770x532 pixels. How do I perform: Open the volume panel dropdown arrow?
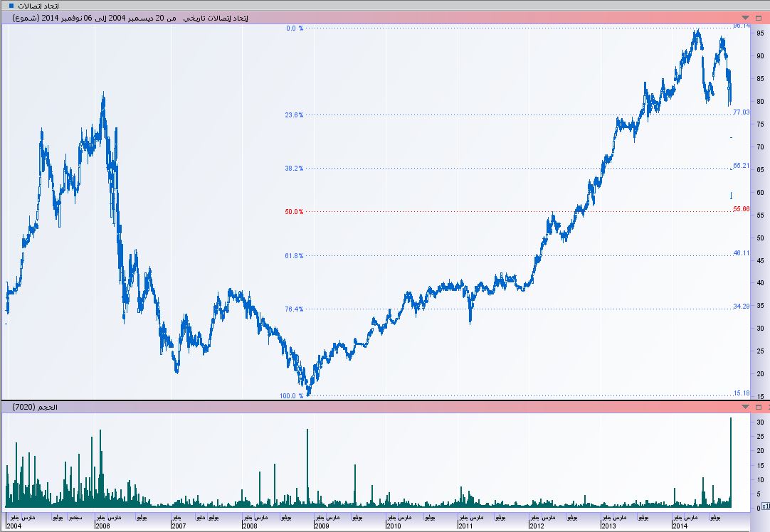tap(745, 407)
